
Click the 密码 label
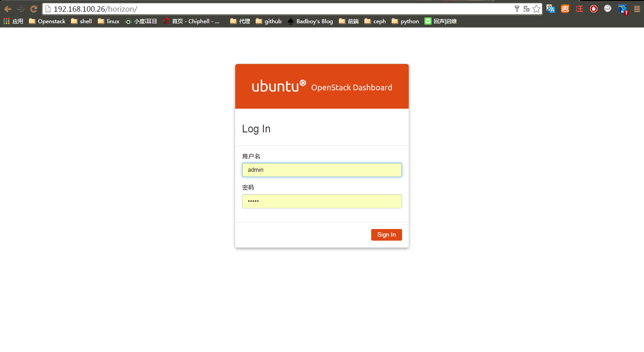248,187
